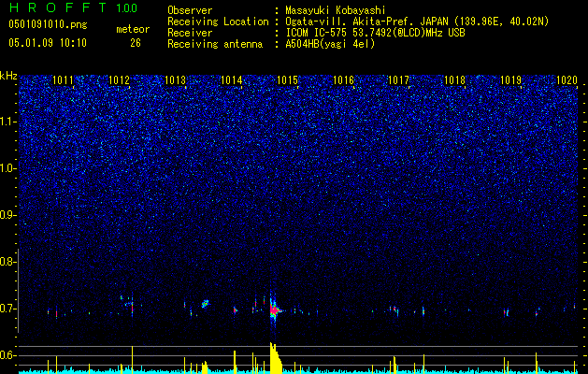The width and height of the screenshot is (588, 374).
Task: Click the Observer label
Action: point(190,10)
